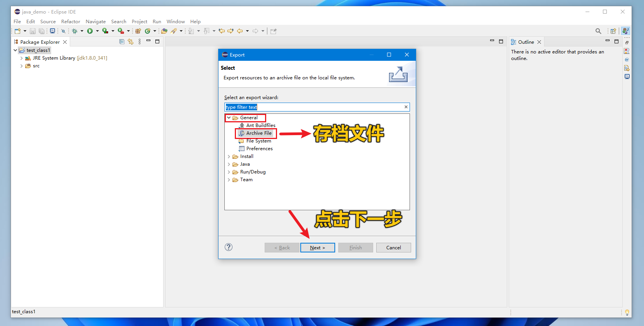Click the Declaration side icon
This screenshot has width=644, height=326.
coord(627,68)
